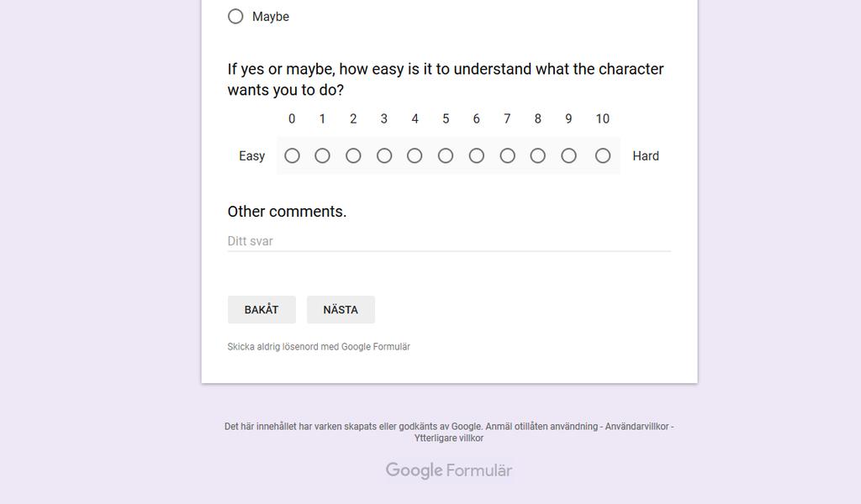This screenshot has height=504, width=861.
Task: Choose rating 2 on the scale
Action: (x=353, y=155)
